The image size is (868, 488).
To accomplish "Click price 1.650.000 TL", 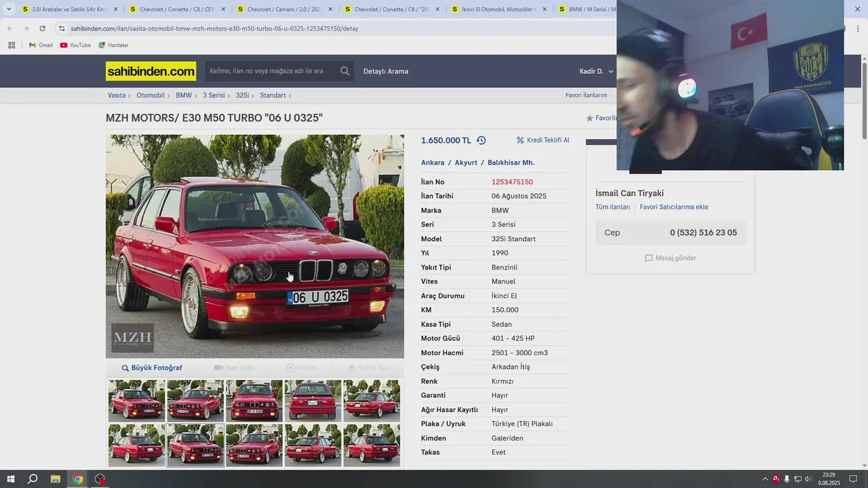I will coord(446,140).
